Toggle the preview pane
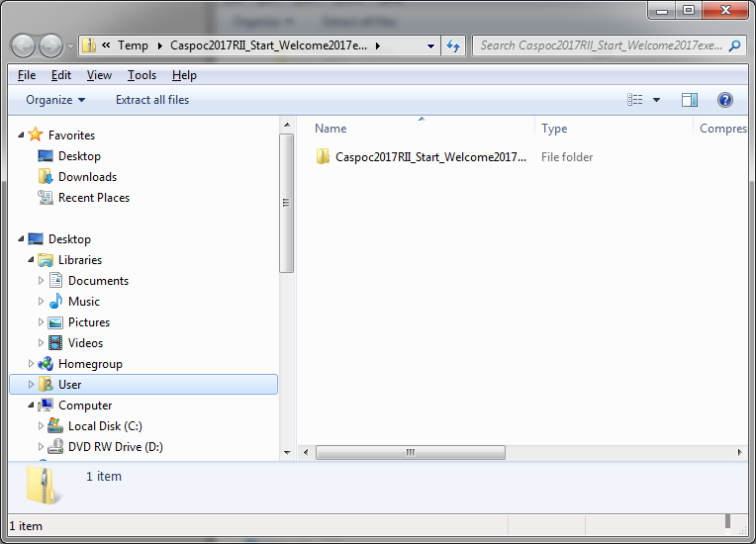756x544 pixels. tap(690, 100)
